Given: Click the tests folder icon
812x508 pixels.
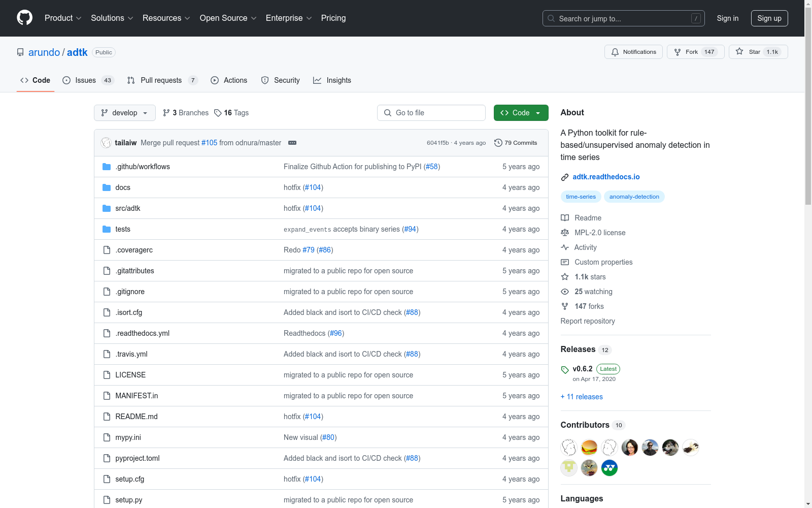Looking at the screenshot, I should (107, 229).
